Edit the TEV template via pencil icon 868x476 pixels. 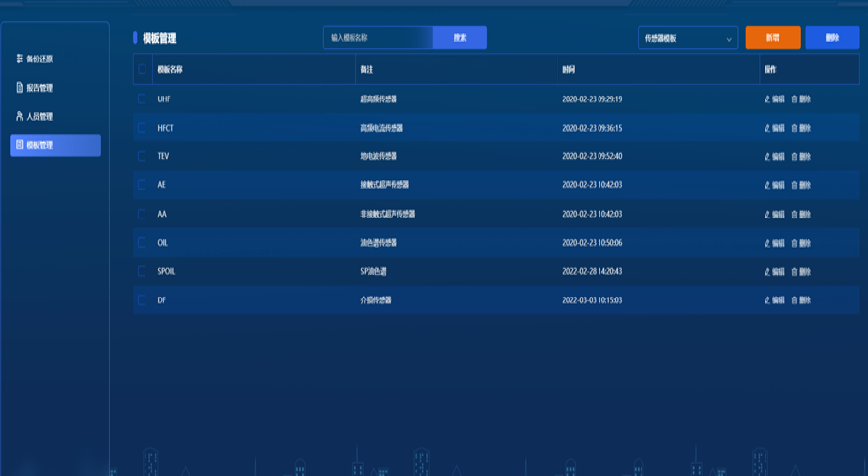click(x=766, y=156)
